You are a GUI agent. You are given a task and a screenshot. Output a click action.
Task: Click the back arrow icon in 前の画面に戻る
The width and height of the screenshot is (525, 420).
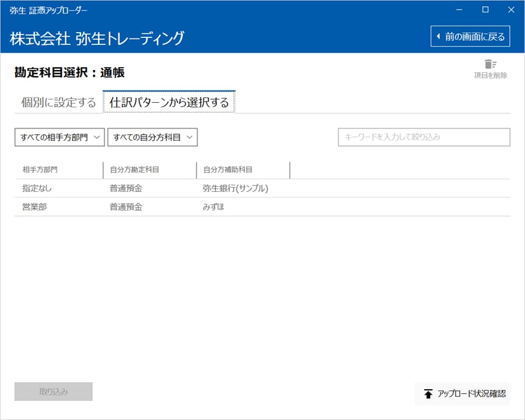coord(438,36)
